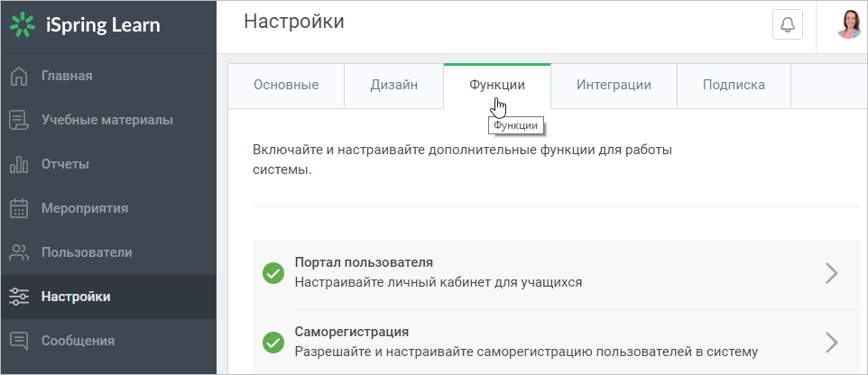868x375 pixels.
Task: Switch to the Дизайн tab
Action: (x=394, y=86)
